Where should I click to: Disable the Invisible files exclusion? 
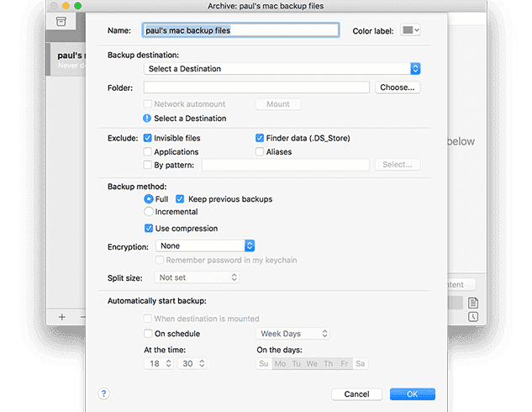tap(148, 138)
